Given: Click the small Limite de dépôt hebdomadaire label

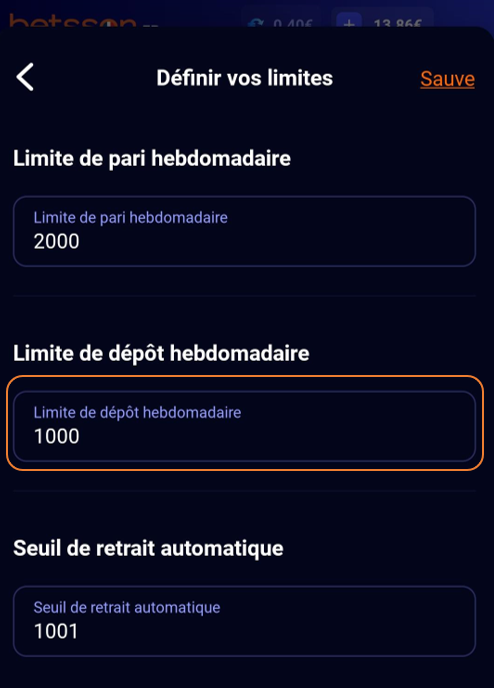Looking at the screenshot, I should 137,412.
